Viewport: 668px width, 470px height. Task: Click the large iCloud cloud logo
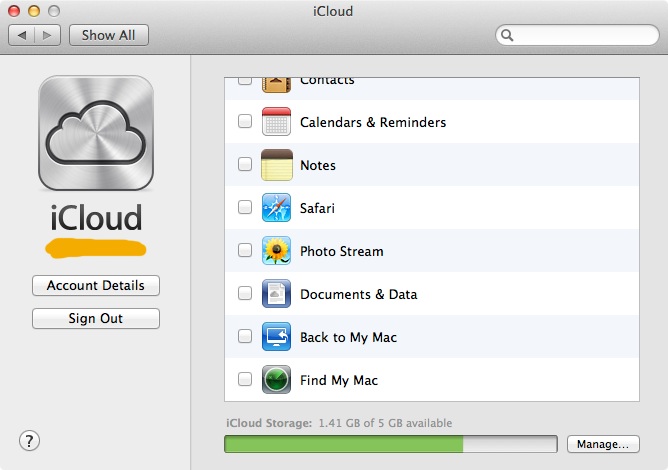96,133
